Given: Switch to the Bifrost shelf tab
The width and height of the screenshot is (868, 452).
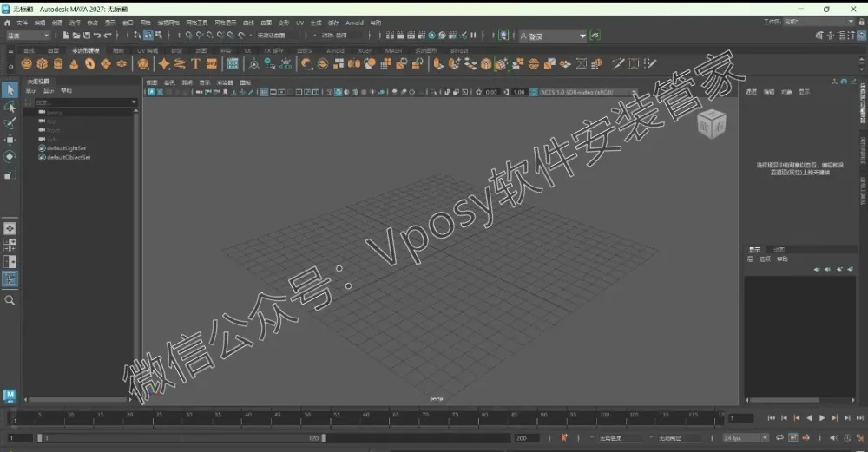Looking at the screenshot, I should point(459,50).
